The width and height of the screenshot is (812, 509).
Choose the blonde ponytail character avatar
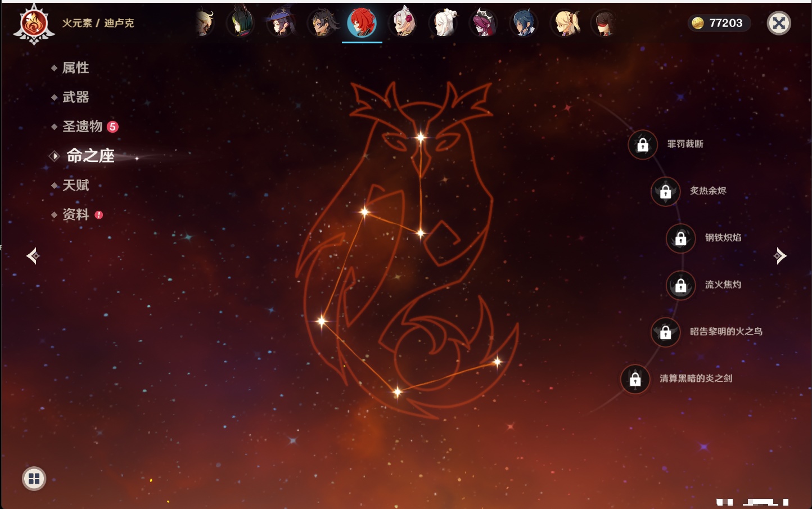tap(565, 24)
